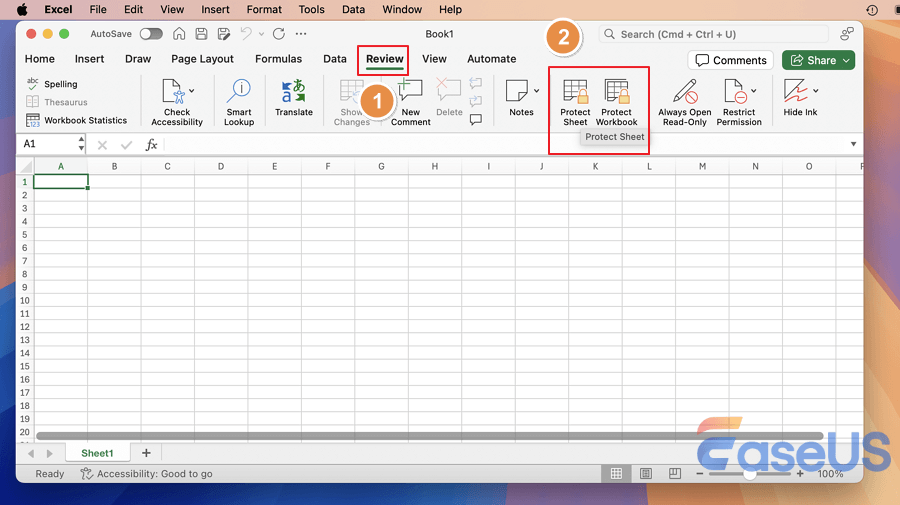Viewport: 900px width, 505px height.
Task: Expand the Check Accessibility dropdown
Action: click(192, 91)
